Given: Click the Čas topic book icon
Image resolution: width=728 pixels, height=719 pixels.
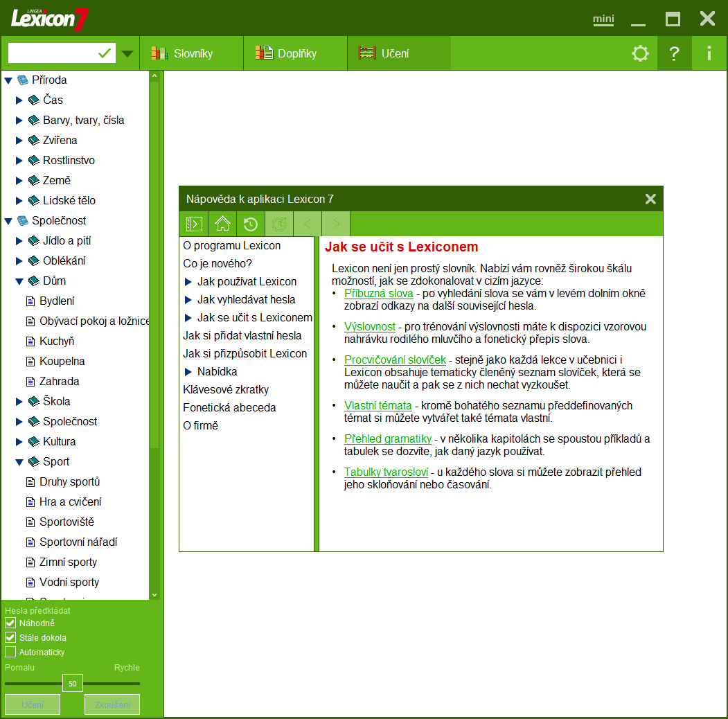Looking at the screenshot, I should tap(33, 100).
